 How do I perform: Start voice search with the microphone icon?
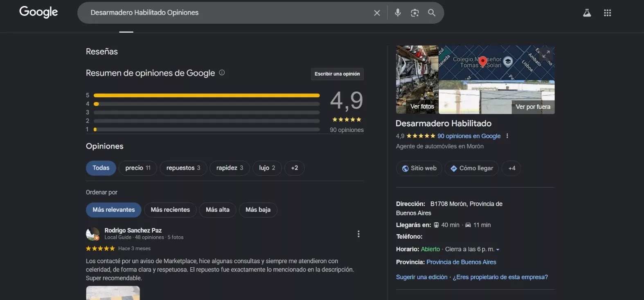coord(398,13)
